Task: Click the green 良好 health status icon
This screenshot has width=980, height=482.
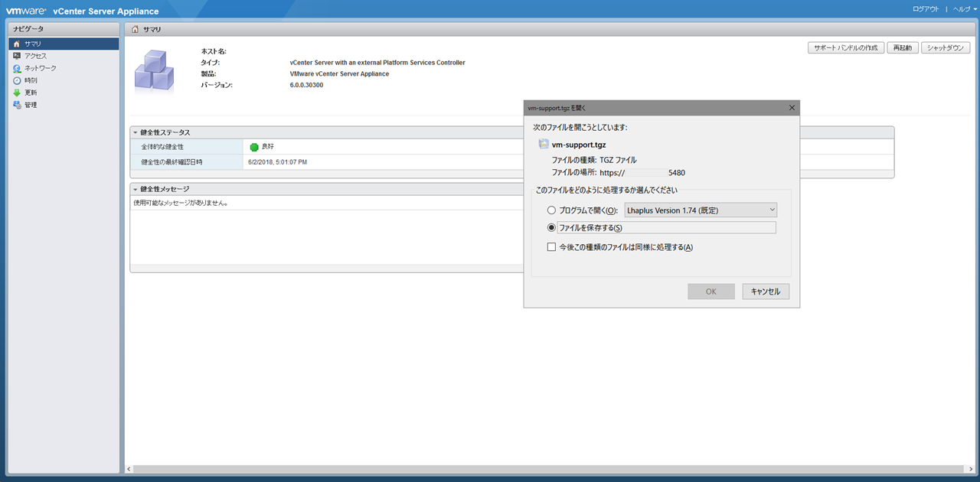Action: click(254, 147)
